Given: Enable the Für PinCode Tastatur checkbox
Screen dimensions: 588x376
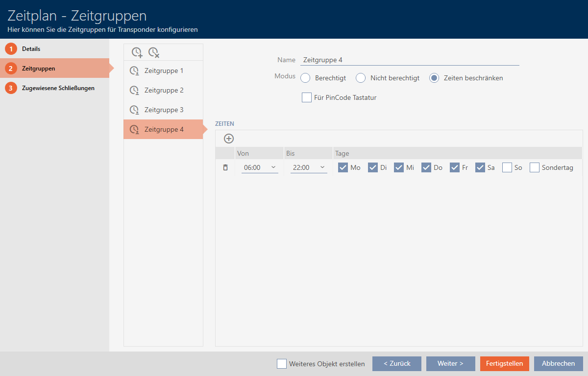Looking at the screenshot, I should tap(307, 97).
